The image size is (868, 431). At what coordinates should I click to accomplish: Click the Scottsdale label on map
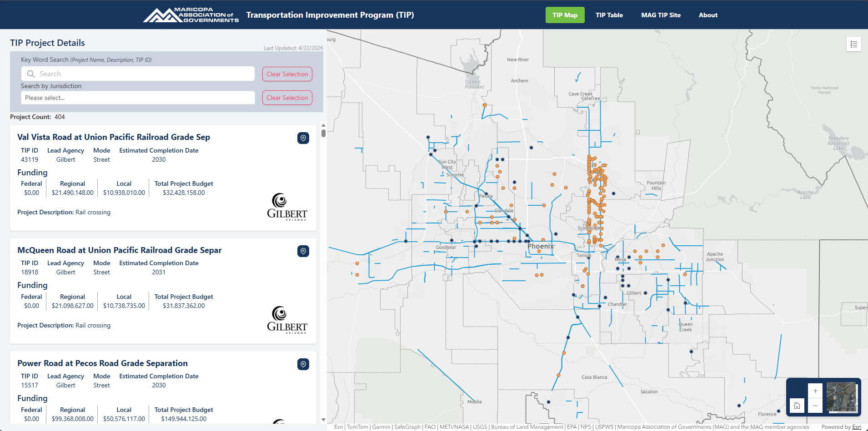pyautogui.click(x=588, y=228)
